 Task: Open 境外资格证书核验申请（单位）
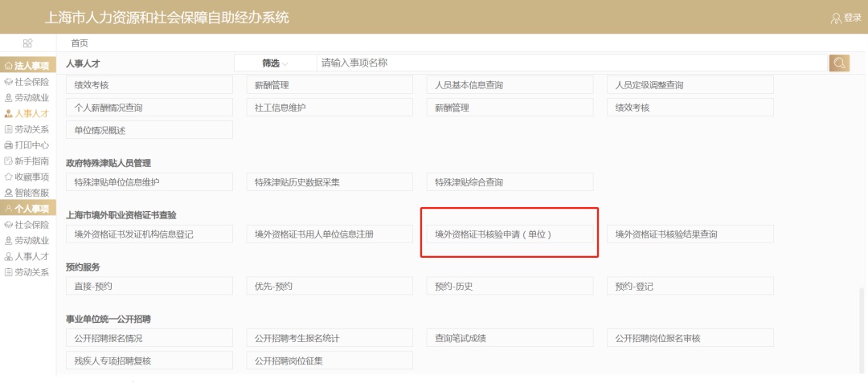(x=510, y=234)
